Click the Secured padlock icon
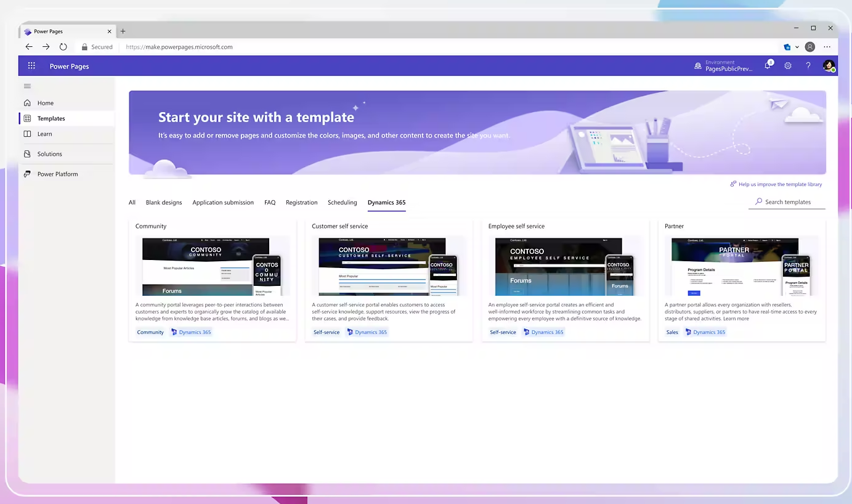Image resolution: width=852 pixels, height=504 pixels. (x=84, y=47)
